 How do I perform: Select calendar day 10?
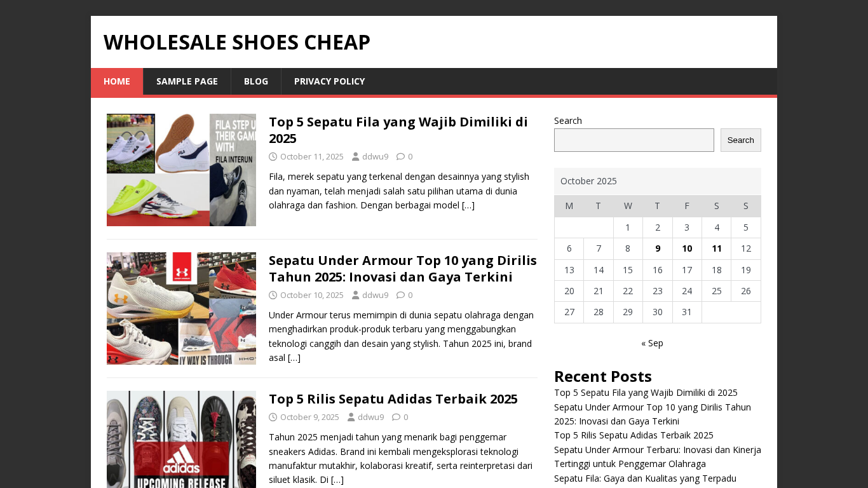click(x=687, y=248)
